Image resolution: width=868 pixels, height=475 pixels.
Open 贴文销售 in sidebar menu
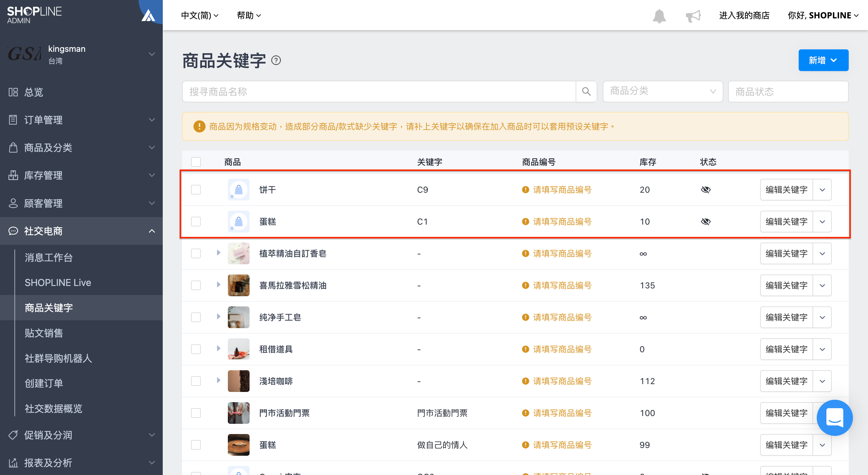pos(44,333)
